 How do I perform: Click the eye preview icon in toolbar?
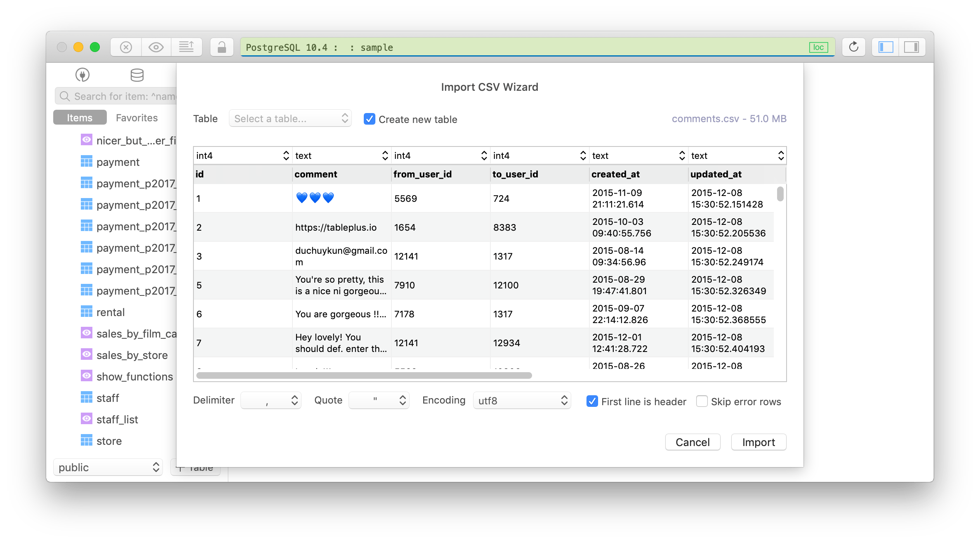156,47
